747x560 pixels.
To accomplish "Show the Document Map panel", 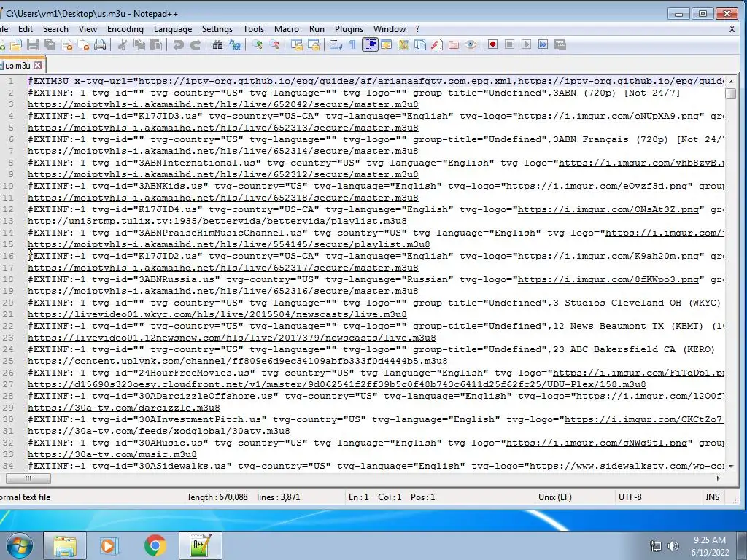I will 403,44.
